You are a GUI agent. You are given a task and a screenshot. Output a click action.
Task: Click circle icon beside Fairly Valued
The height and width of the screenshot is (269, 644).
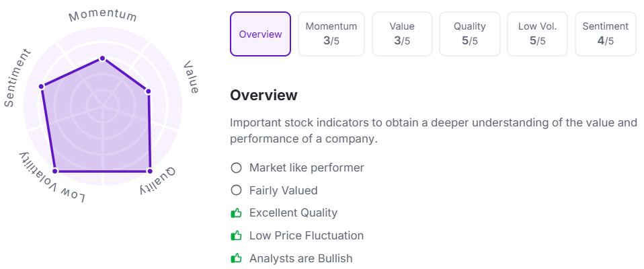point(236,190)
